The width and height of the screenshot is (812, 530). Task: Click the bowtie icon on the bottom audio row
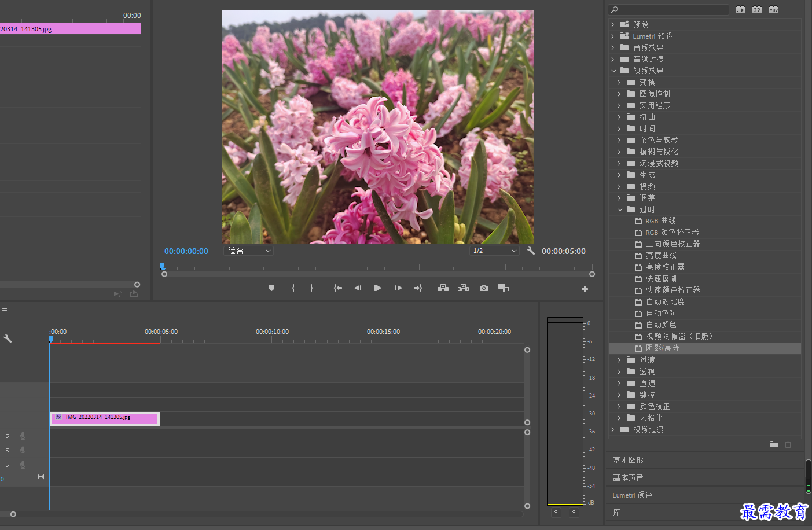(41, 477)
